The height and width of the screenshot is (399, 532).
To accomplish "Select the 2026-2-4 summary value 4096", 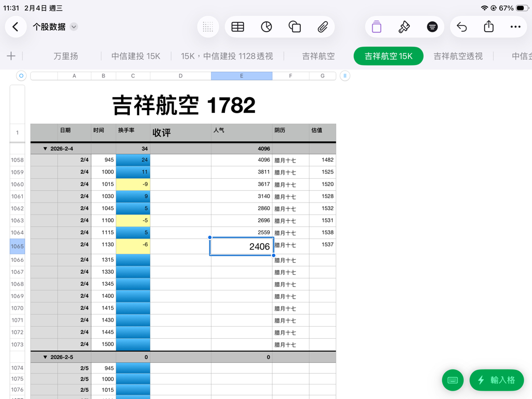I will [x=242, y=149].
